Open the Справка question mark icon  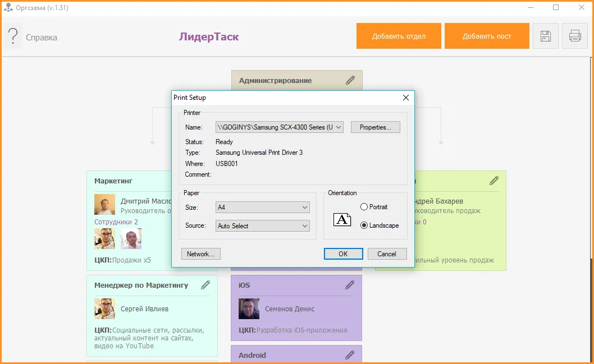[x=12, y=37]
